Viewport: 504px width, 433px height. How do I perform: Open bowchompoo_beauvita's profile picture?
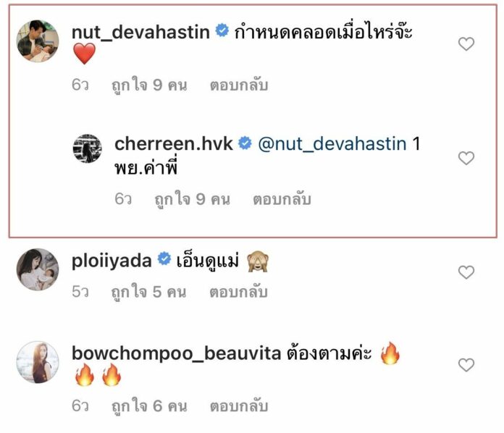pos(38,362)
